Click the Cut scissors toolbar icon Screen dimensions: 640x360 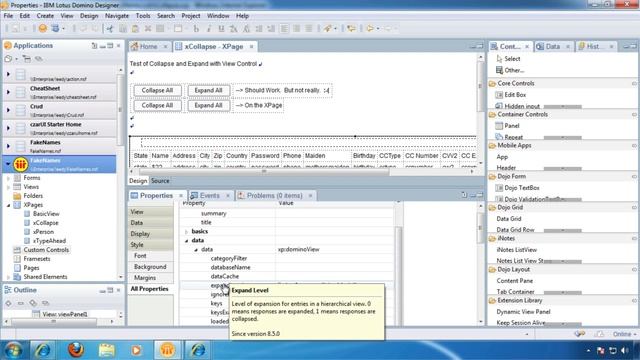[110, 29]
